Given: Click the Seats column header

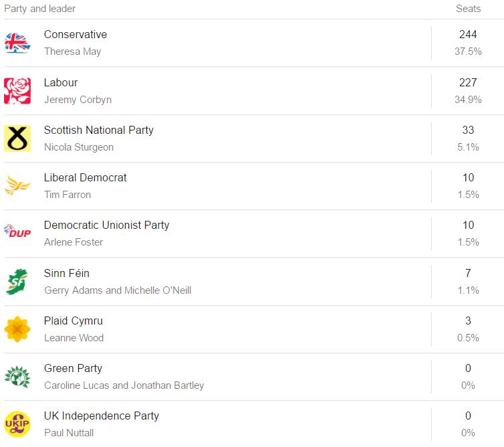Looking at the screenshot, I should pos(469,9).
